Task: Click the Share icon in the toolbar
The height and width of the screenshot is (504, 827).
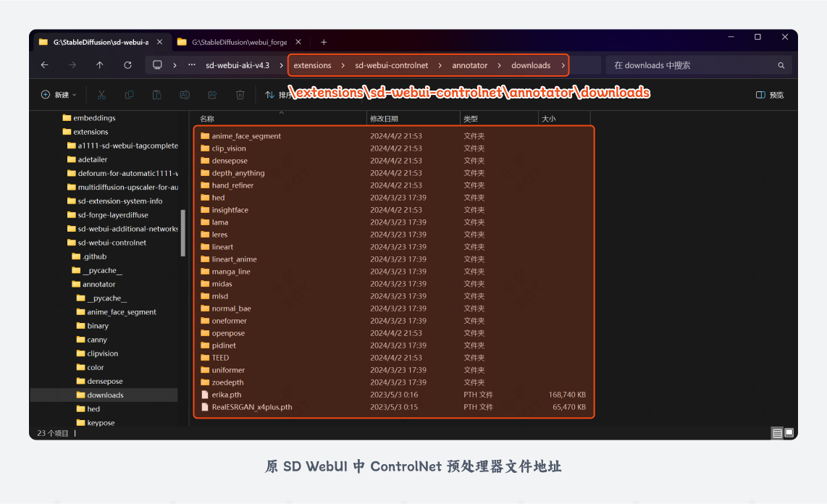Action: tap(212, 94)
